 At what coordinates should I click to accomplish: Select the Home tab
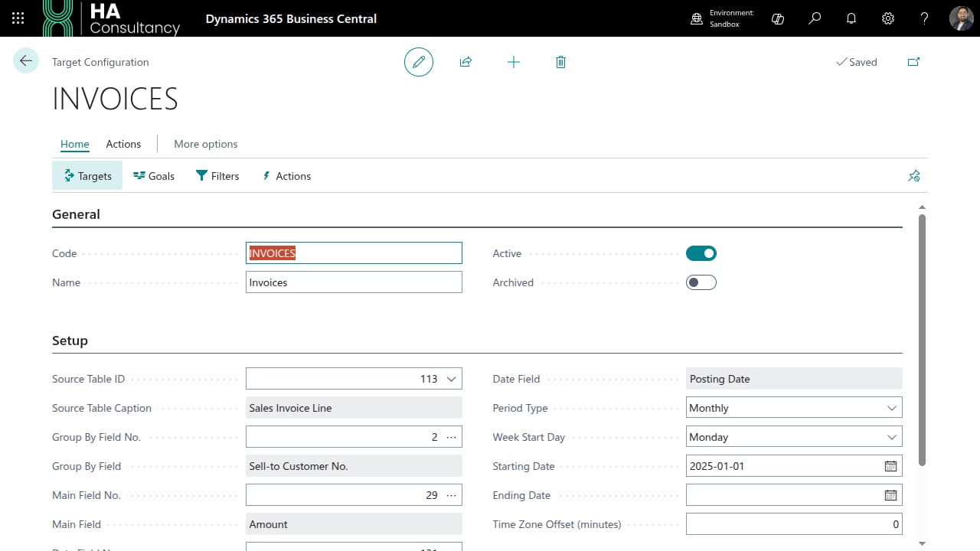(75, 144)
